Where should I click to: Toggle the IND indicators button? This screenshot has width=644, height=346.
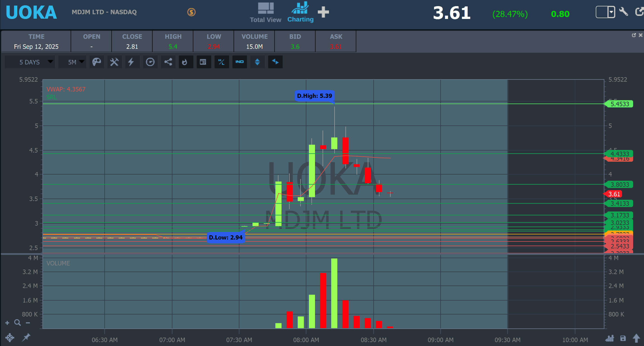[x=239, y=62]
